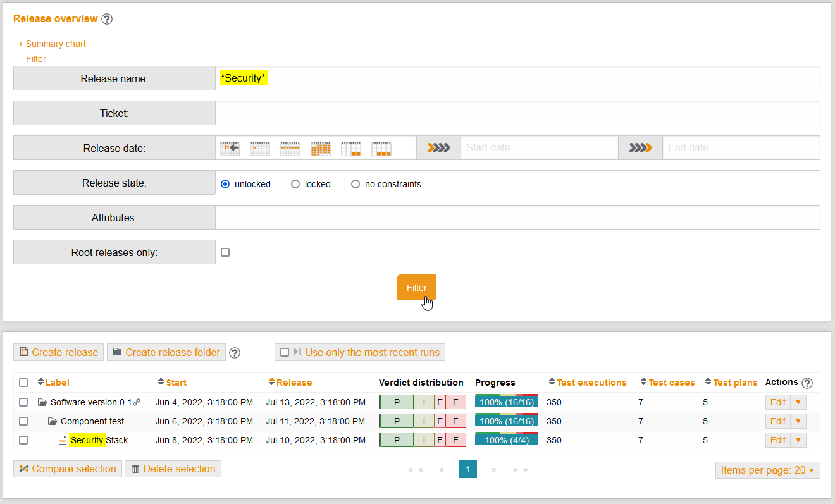This screenshot has width=835, height=504.
Task: Check the Use only the most recent runs box
Action: coord(285,352)
